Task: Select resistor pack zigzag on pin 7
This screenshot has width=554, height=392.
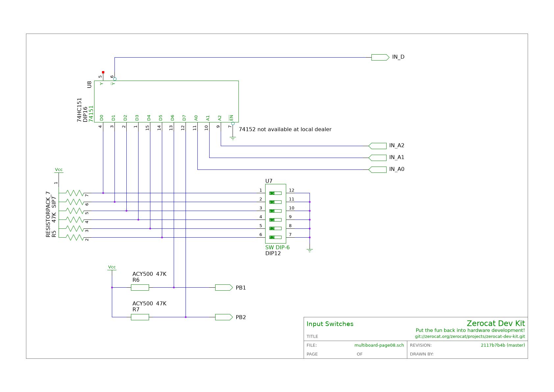Action: click(75, 193)
